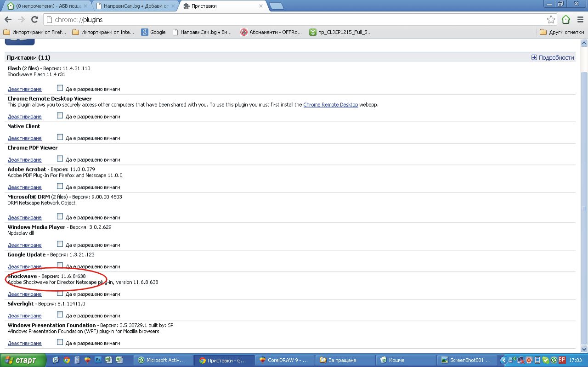
Task: Launch CorelDRAW balloon icon in quick launch
Action: tap(87, 361)
